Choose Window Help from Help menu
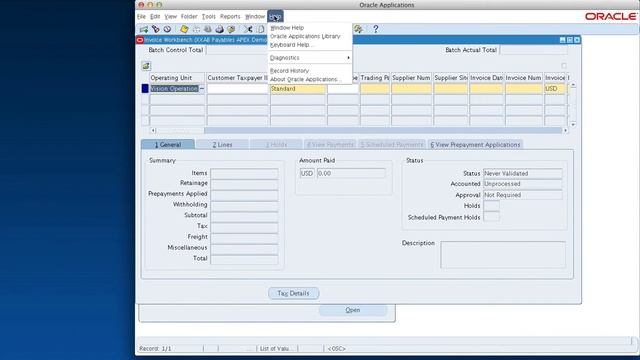This screenshot has height=360, width=640. tap(287, 28)
